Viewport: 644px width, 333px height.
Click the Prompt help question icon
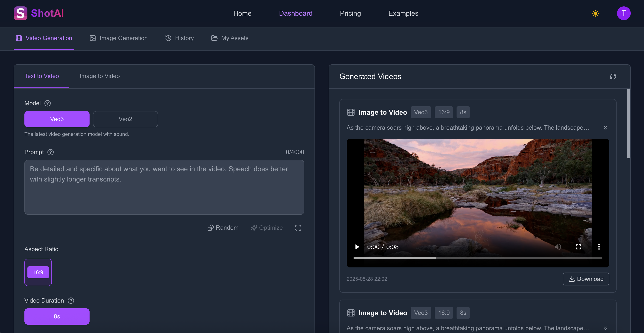point(51,152)
